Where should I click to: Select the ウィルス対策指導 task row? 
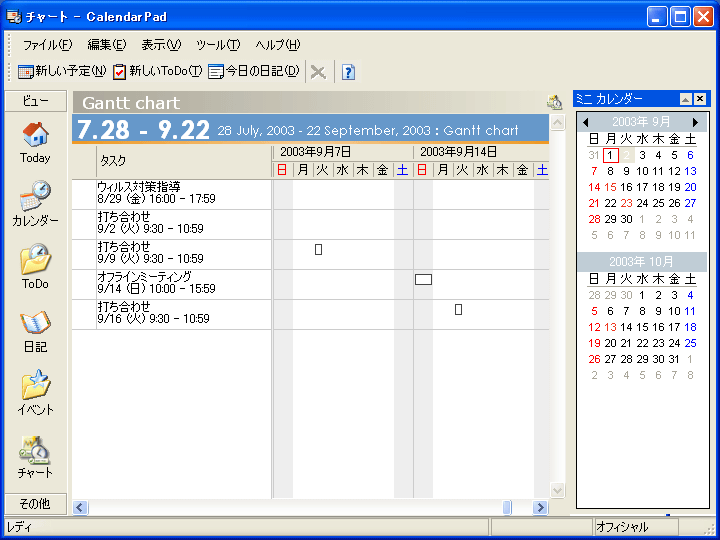[x=172, y=195]
